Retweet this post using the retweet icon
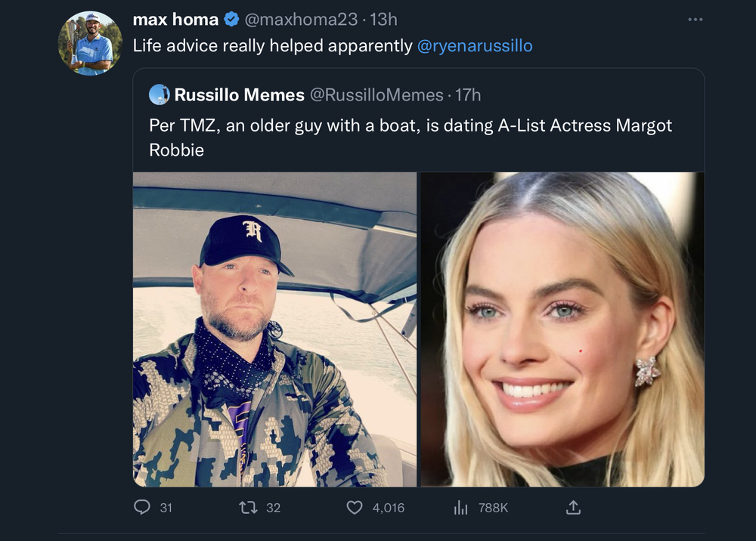This screenshot has height=541, width=756. 247,508
